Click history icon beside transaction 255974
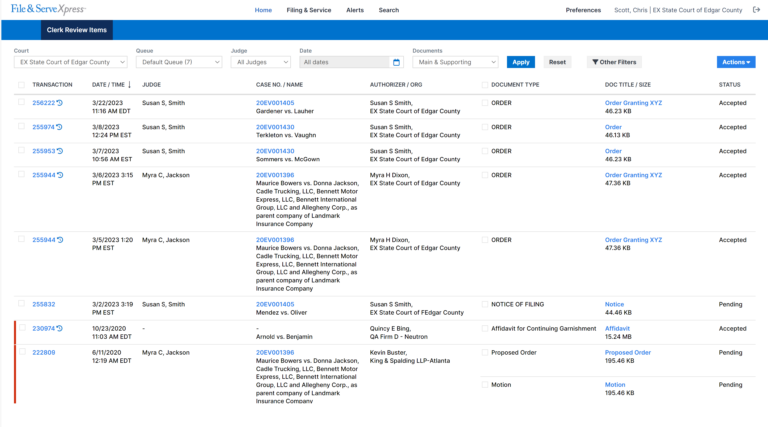The width and height of the screenshot is (768, 427). click(59, 128)
